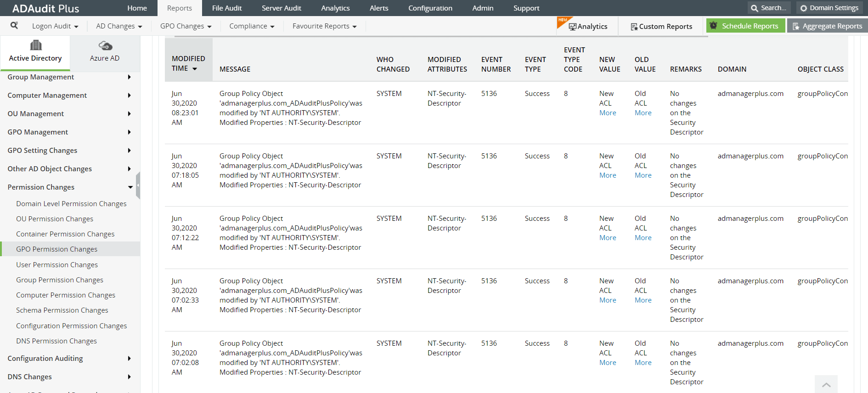Click the scroll-to-top arrow button
This screenshot has height=393, width=868.
tap(826, 385)
